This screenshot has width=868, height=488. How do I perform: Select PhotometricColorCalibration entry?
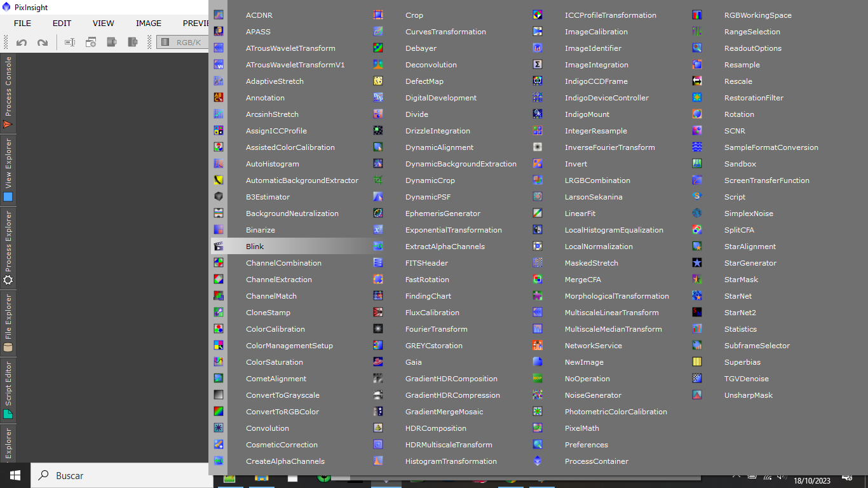616,411
